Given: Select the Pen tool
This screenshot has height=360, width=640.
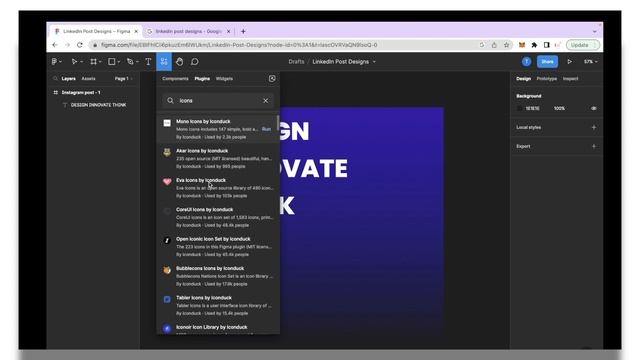Looking at the screenshot, I should [x=130, y=62].
